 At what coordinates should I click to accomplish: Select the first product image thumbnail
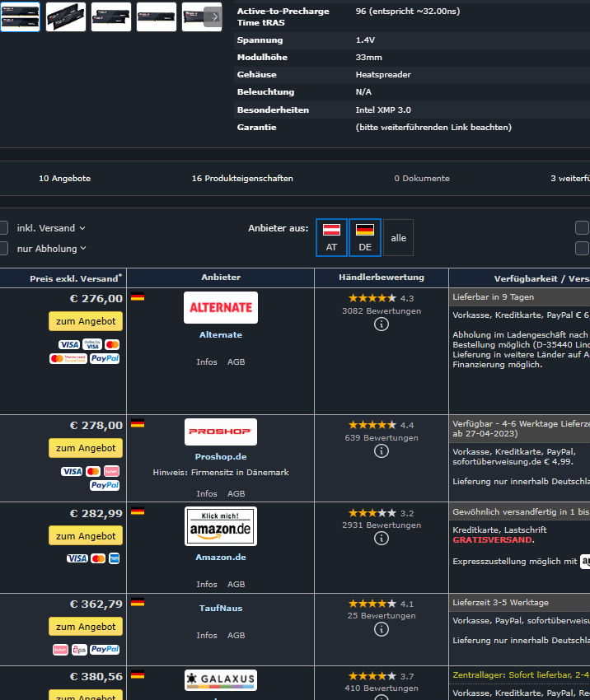tap(20, 17)
